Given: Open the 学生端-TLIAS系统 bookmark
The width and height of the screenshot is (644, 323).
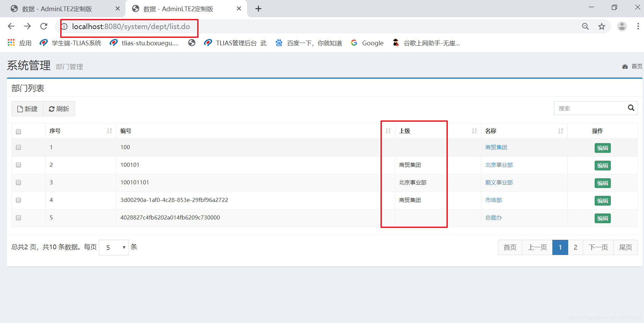Looking at the screenshot, I should 70,43.
